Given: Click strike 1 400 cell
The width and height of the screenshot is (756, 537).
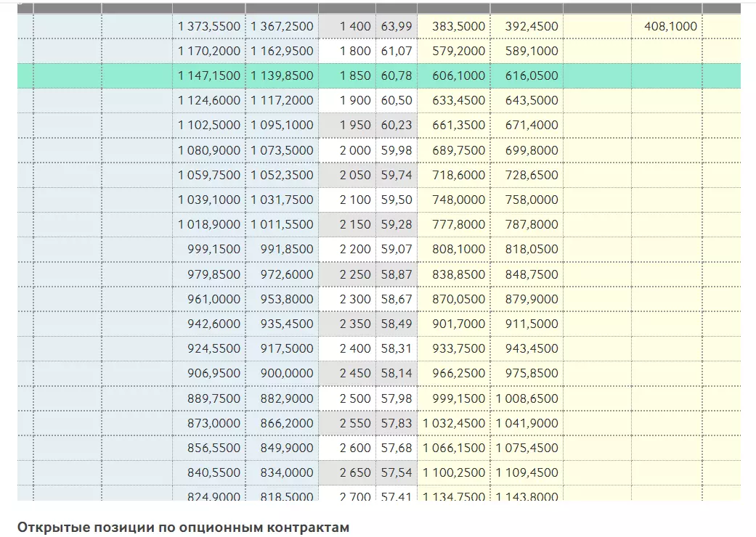Looking at the screenshot, I should click(x=347, y=26).
